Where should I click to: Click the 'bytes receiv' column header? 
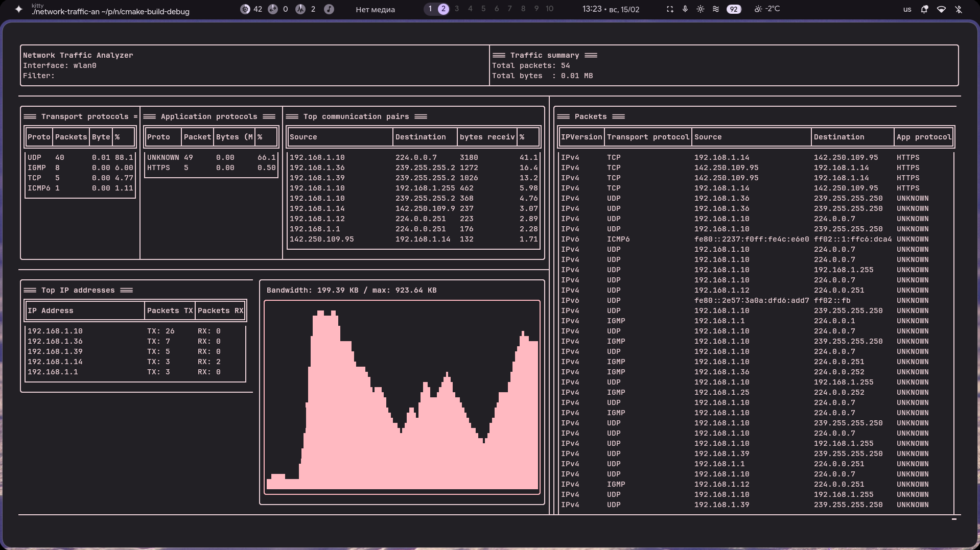tap(487, 137)
